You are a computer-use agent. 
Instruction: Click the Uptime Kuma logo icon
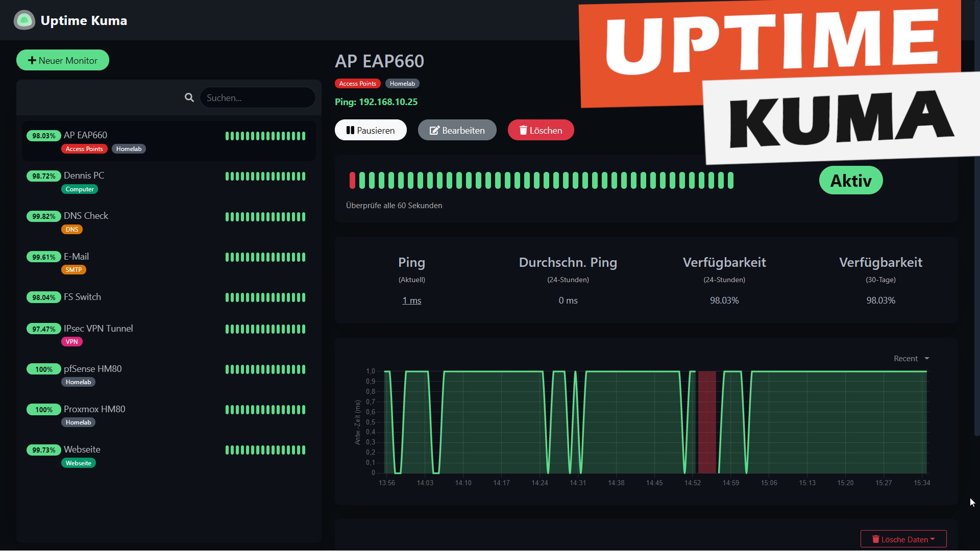click(x=24, y=20)
